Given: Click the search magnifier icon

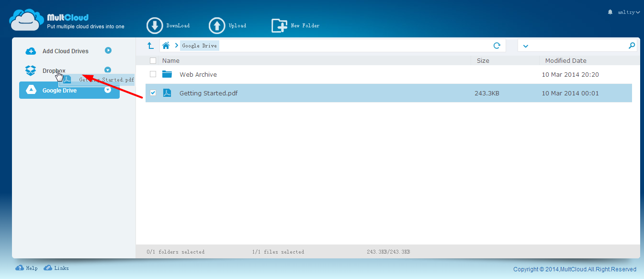Looking at the screenshot, I should [x=632, y=46].
